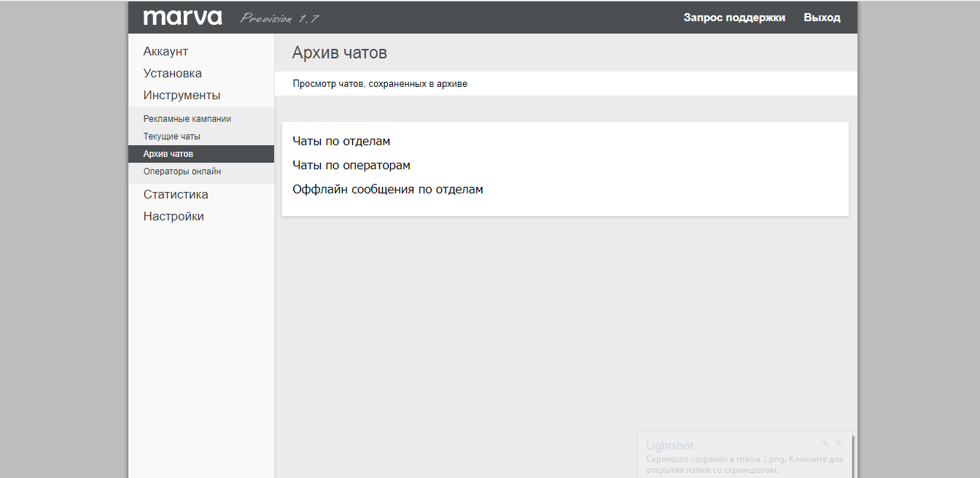Open the Настройки section
The width and height of the screenshot is (980, 478).
pyautogui.click(x=174, y=216)
